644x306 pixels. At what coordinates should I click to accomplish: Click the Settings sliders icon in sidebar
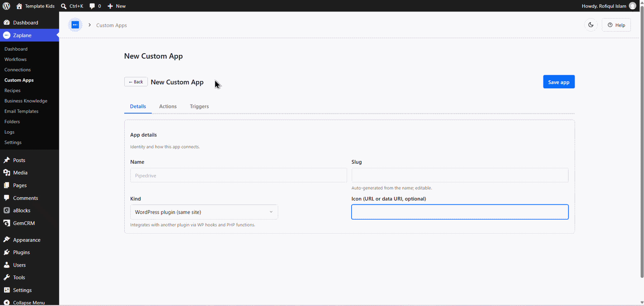coord(7,290)
